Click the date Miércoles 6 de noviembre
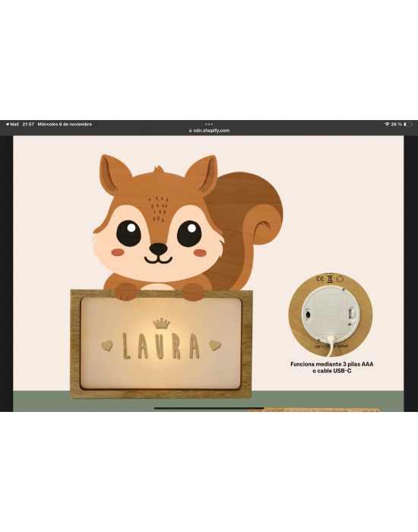The image size is (418, 532). (65, 124)
